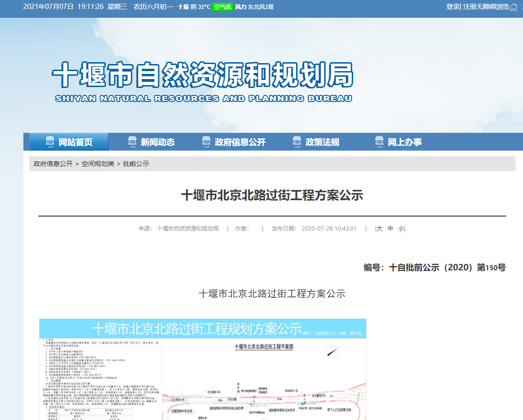Click the 注册 link
This screenshot has height=420, width=523.
pos(469,7)
